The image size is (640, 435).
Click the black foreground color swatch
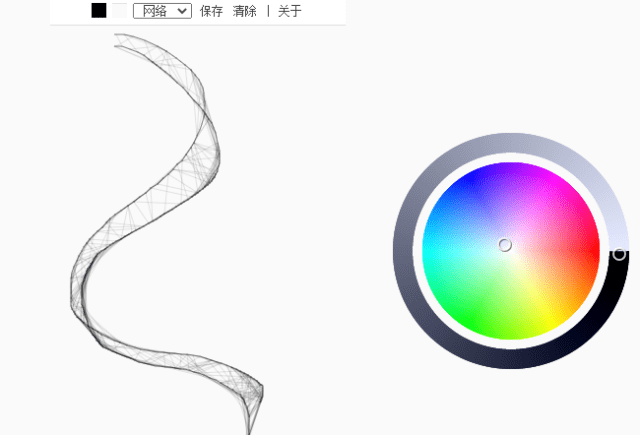(x=99, y=11)
